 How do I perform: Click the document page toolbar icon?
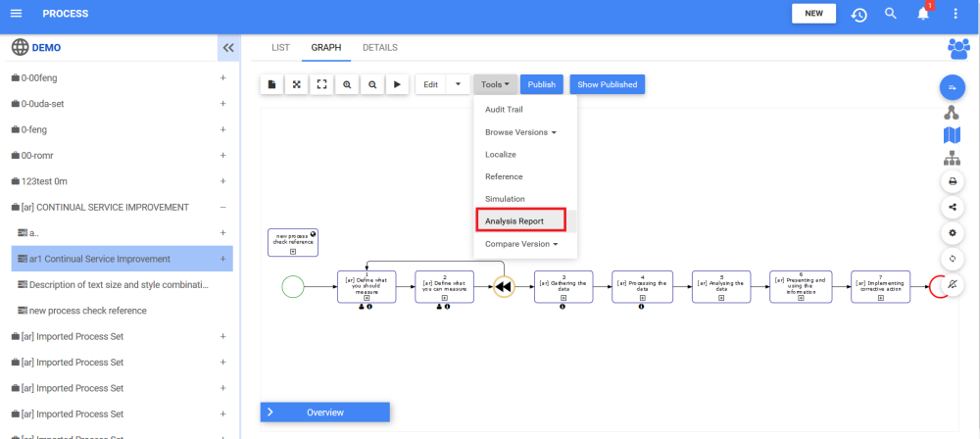[271, 84]
